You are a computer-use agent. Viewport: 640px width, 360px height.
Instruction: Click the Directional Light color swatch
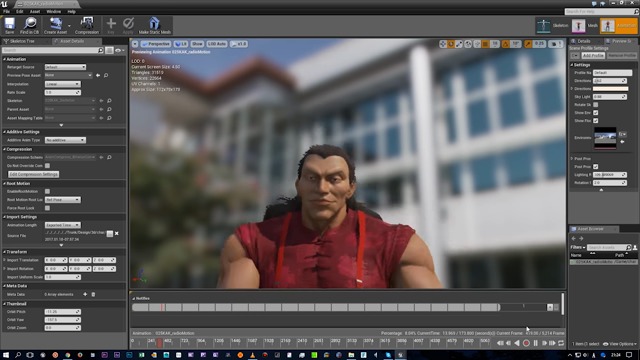(x=610, y=89)
